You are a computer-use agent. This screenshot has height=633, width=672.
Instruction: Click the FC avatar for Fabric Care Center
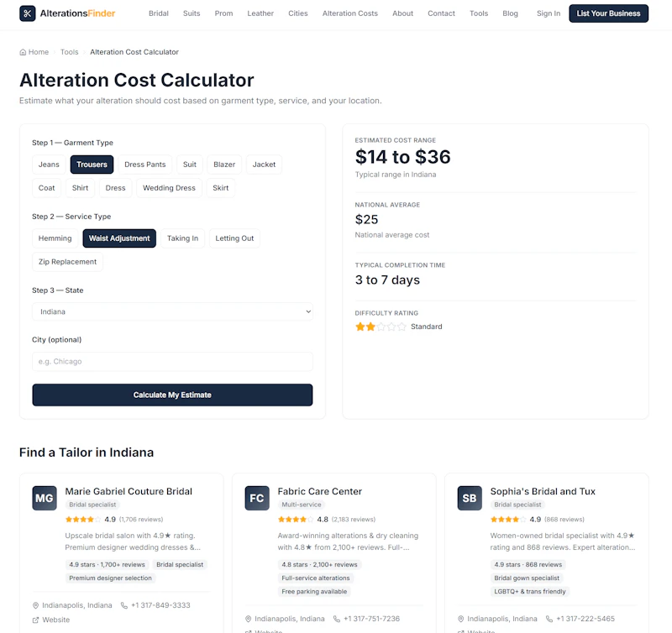pyautogui.click(x=257, y=498)
